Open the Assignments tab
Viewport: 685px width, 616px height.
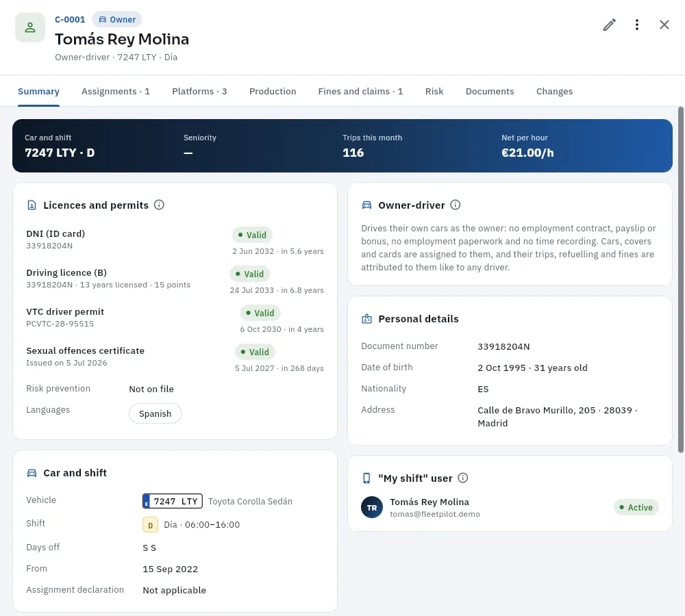116,91
